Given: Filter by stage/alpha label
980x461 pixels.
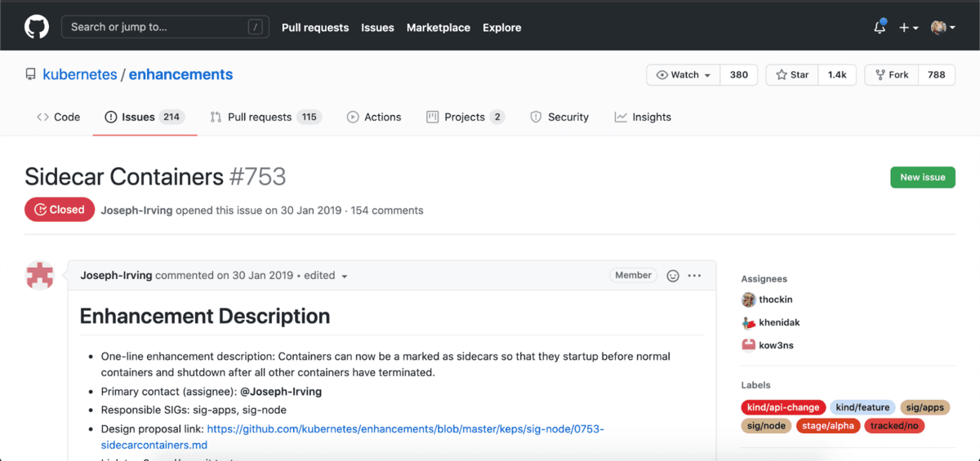Looking at the screenshot, I should pyautogui.click(x=826, y=425).
